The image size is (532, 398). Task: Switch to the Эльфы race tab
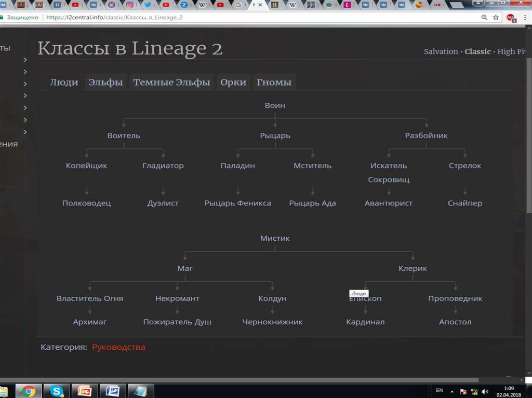pos(105,82)
